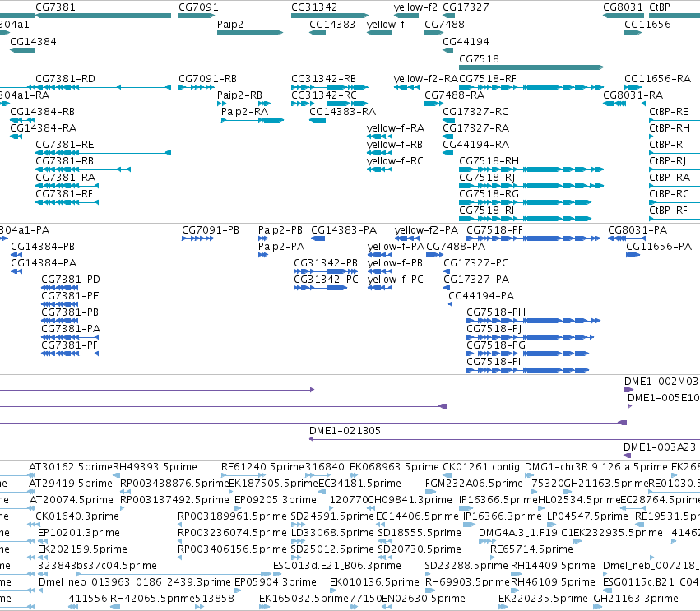Click the Paip2-RB transcript label

click(x=239, y=95)
